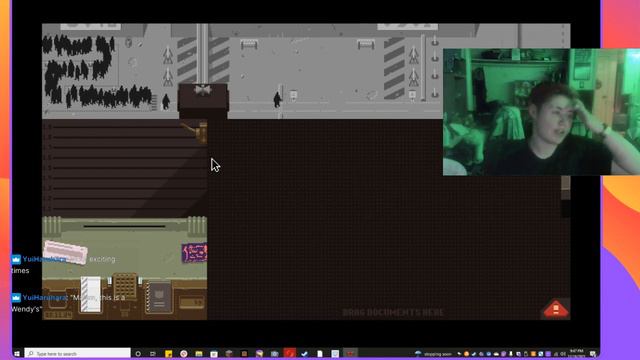Click the weight readout display on the desk
Image resolution: width=640 pixels, height=360 pixels.
click(x=192, y=302)
